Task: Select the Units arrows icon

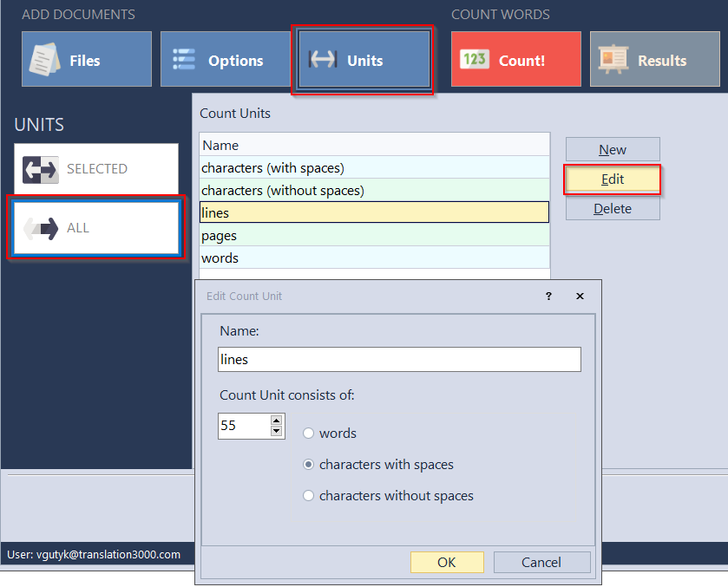Action: 323,60
